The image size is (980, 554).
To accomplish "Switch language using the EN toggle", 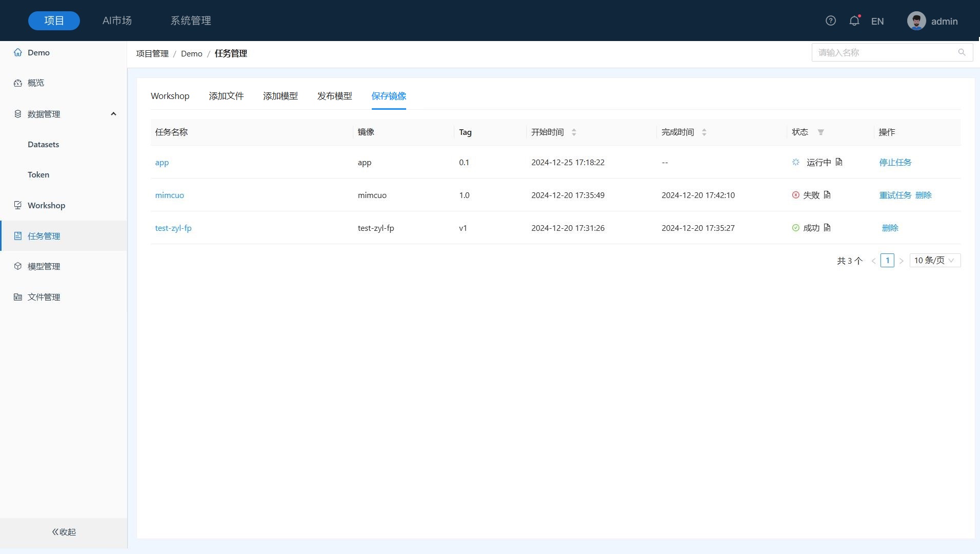I will (x=877, y=21).
